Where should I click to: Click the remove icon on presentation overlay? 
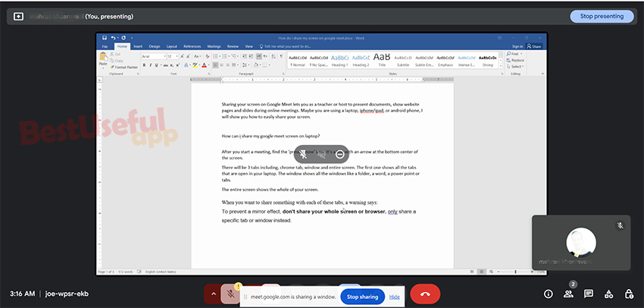[x=339, y=154]
